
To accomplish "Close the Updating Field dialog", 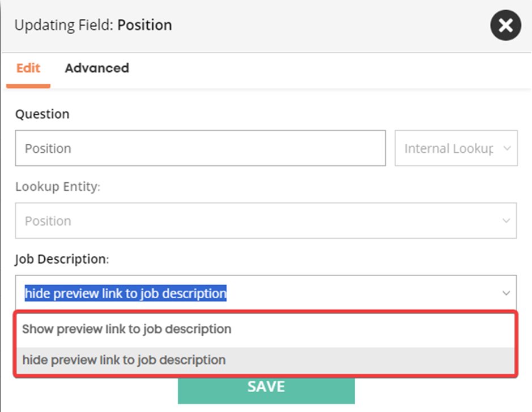I will tap(505, 25).
